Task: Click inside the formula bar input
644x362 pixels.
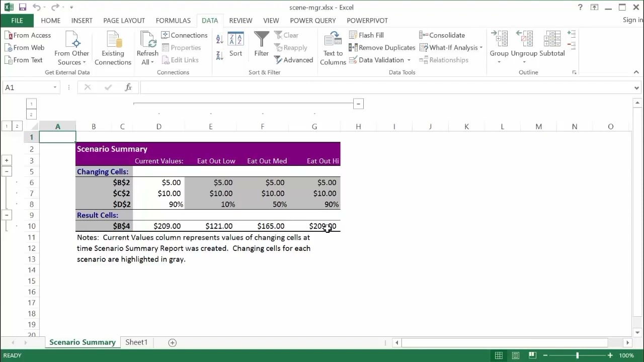Action: pyautogui.click(x=385, y=87)
